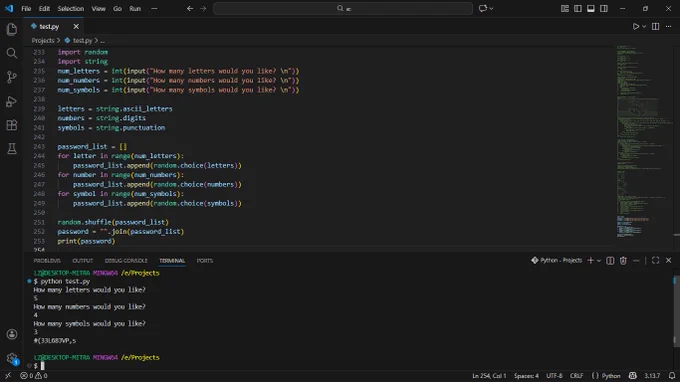Toggle the secondary side bar visibility
The image size is (680, 382).
click(x=604, y=9)
